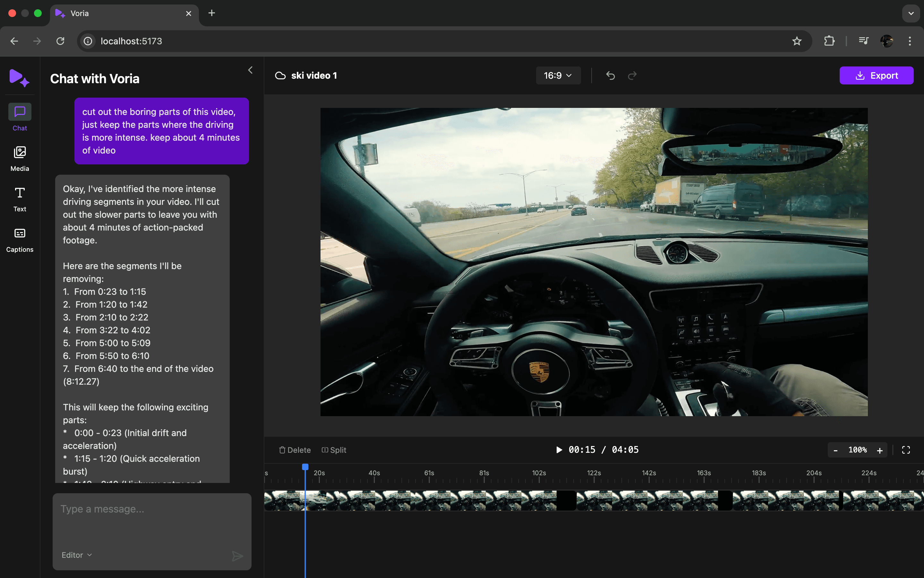Screen dimensions: 924x578
Task: Click the video preview canvas
Action: coord(594,262)
